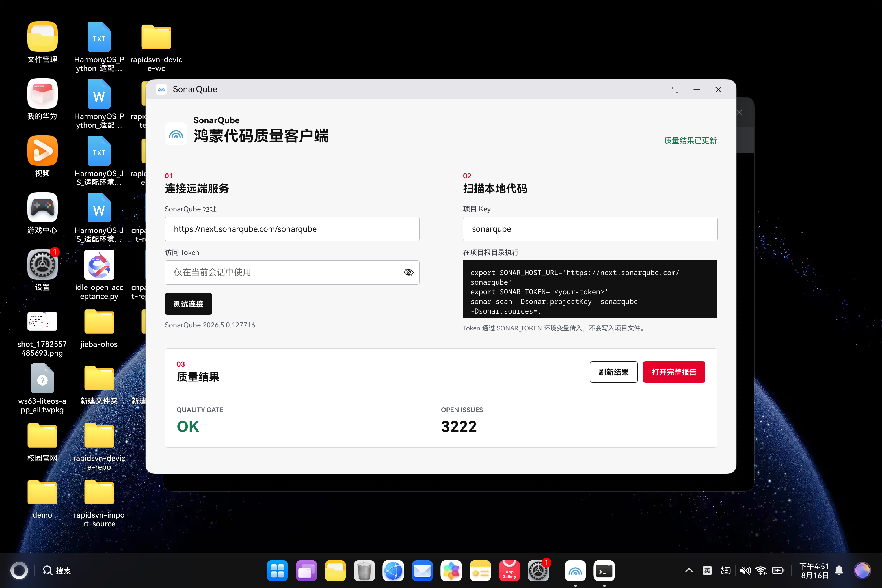Minimize the SonarQube window
This screenshot has height=588, width=882.
pyautogui.click(x=697, y=90)
